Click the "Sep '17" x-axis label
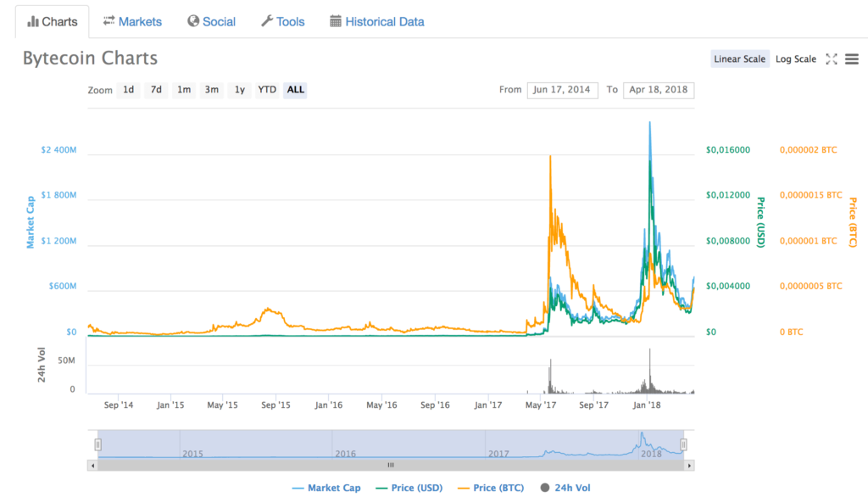 [x=593, y=405]
